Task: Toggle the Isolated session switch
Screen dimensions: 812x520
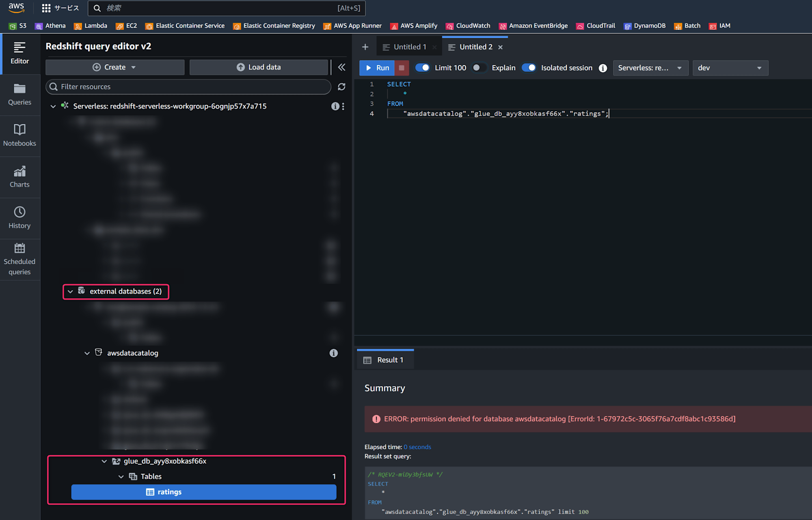Action: 529,67
